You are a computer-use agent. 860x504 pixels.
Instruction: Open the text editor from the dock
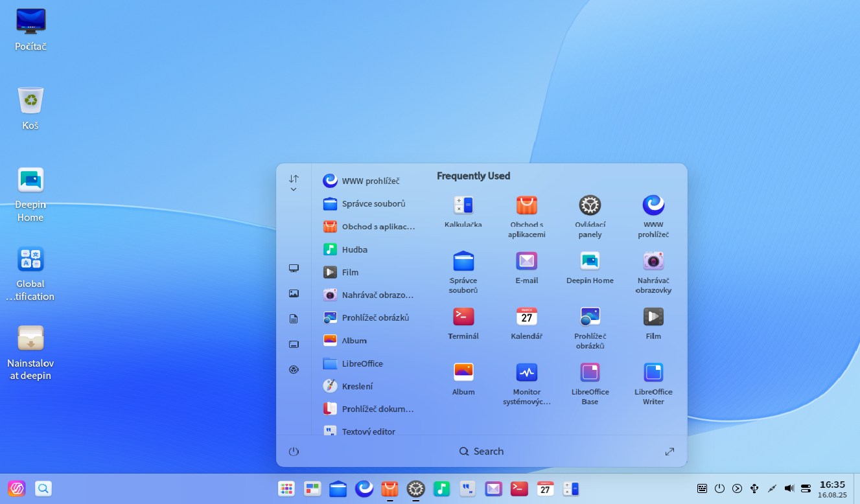(x=467, y=489)
